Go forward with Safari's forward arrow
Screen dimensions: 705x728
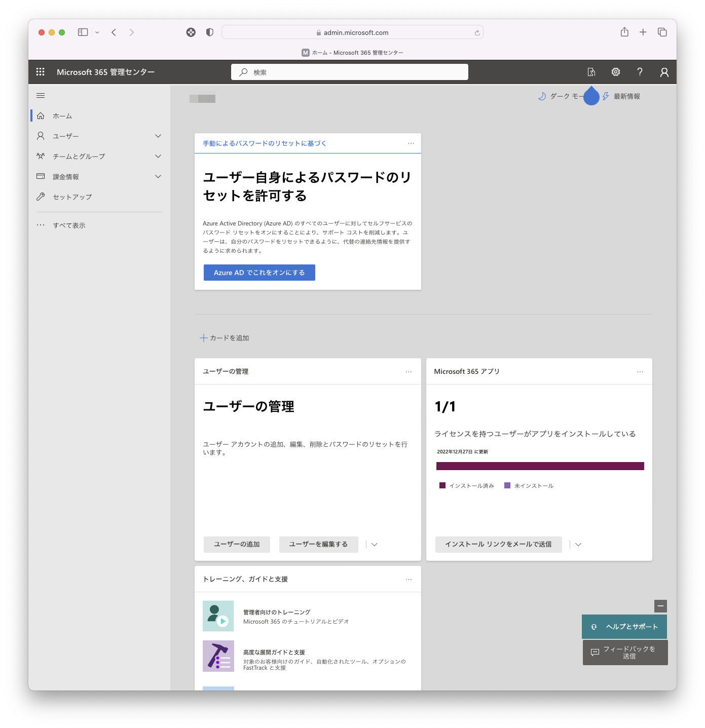coord(132,32)
